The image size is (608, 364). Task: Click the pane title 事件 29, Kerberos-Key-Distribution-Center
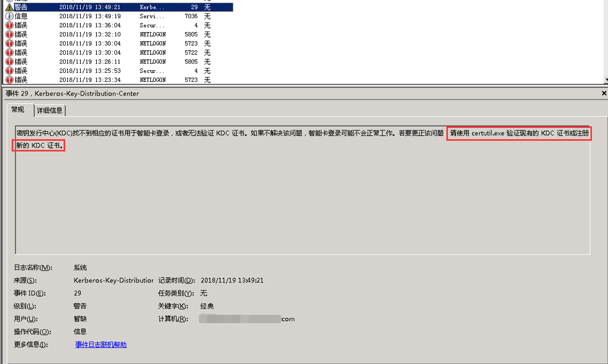(72, 93)
